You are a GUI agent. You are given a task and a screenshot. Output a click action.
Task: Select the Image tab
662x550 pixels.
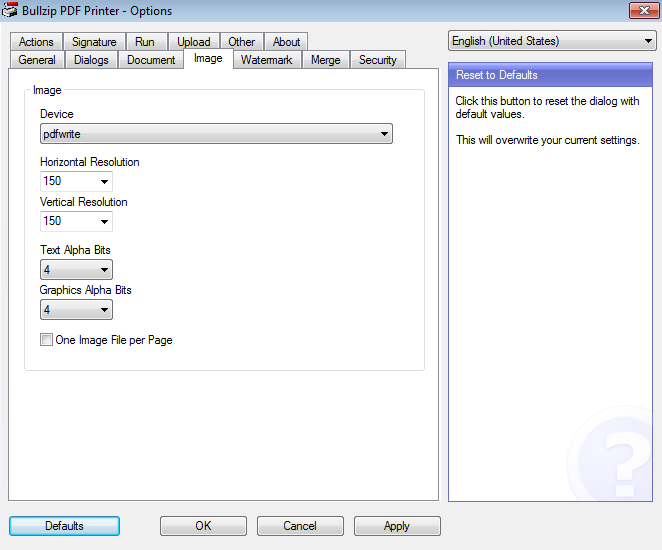click(x=208, y=58)
